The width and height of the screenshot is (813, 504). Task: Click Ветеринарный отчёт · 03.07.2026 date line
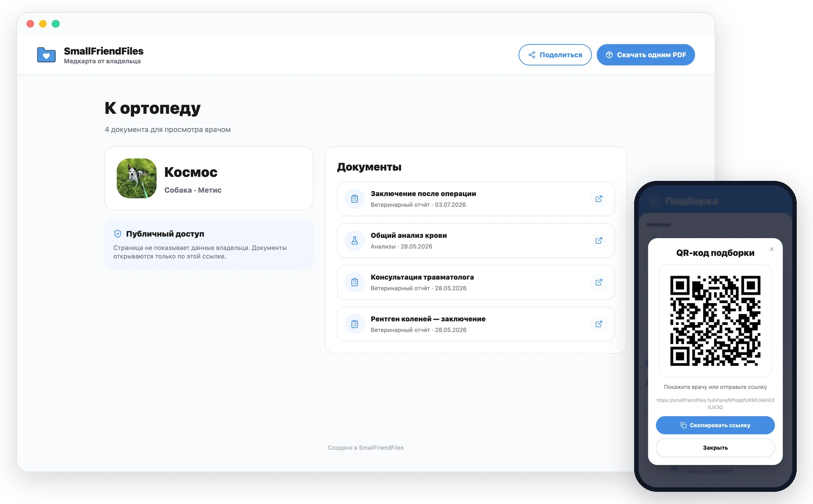tap(418, 205)
